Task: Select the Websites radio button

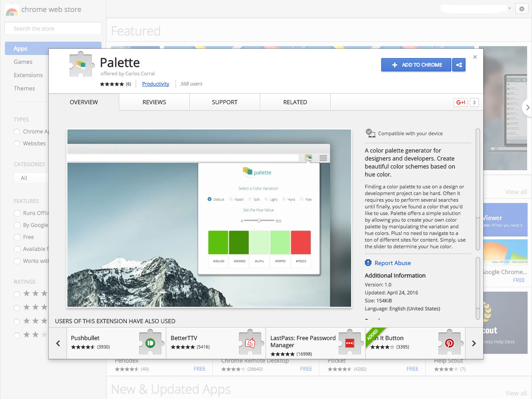Action: (17, 144)
